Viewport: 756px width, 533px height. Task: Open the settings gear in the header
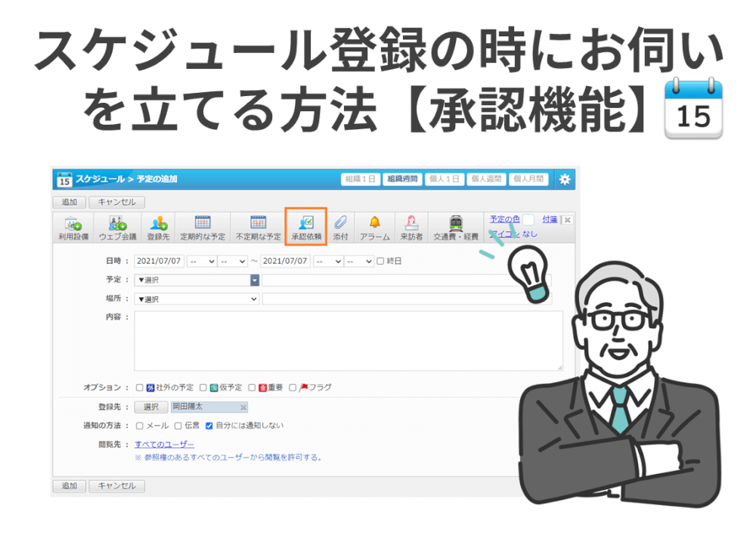click(565, 179)
